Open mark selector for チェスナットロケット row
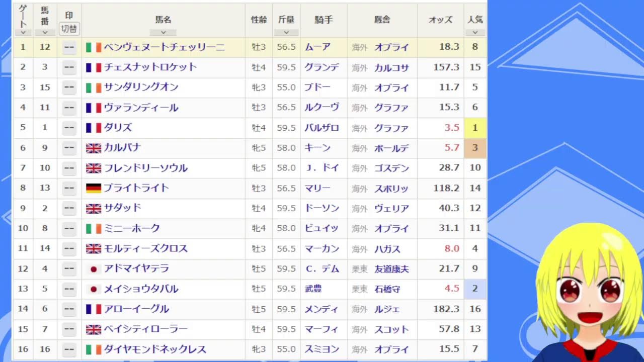The height and width of the screenshot is (362, 644). click(69, 67)
